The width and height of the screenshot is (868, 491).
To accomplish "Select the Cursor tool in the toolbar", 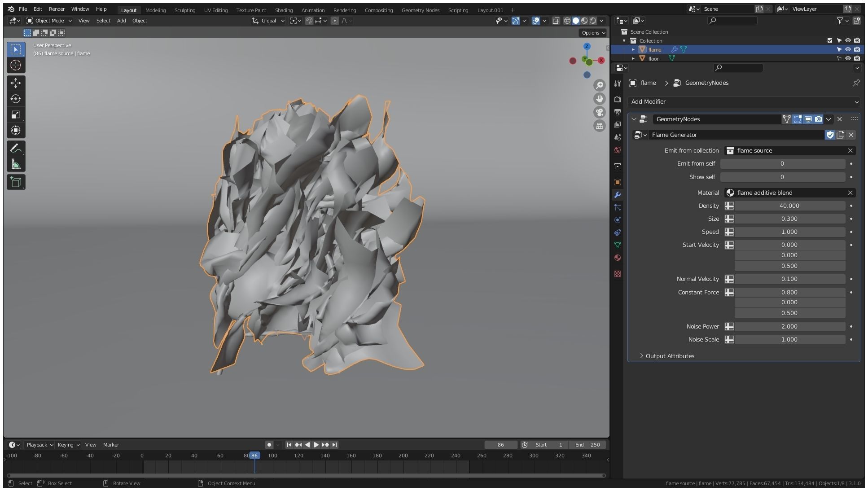I will click(x=16, y=66).
